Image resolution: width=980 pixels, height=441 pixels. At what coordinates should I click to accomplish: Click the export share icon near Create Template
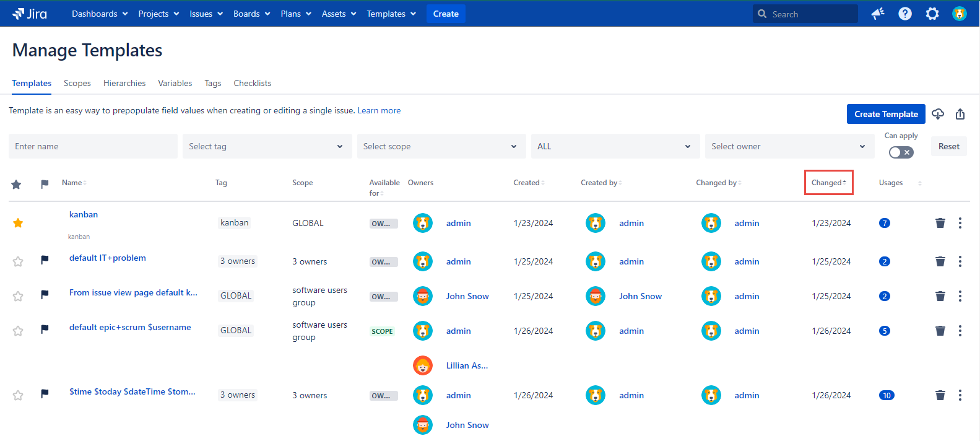tap(960, 114)
